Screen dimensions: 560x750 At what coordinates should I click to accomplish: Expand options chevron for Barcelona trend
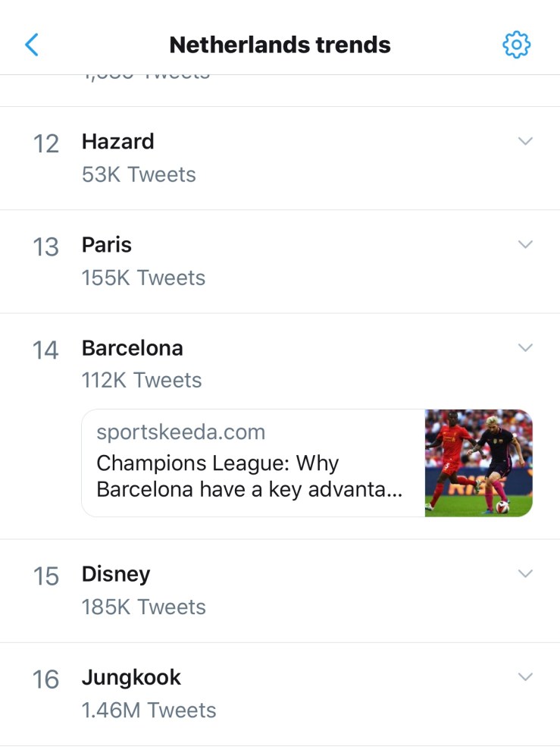525,347
